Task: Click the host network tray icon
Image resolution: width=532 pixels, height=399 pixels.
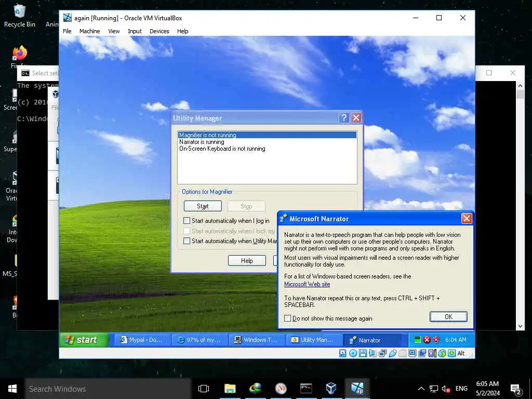Action: tap(434, 389)
